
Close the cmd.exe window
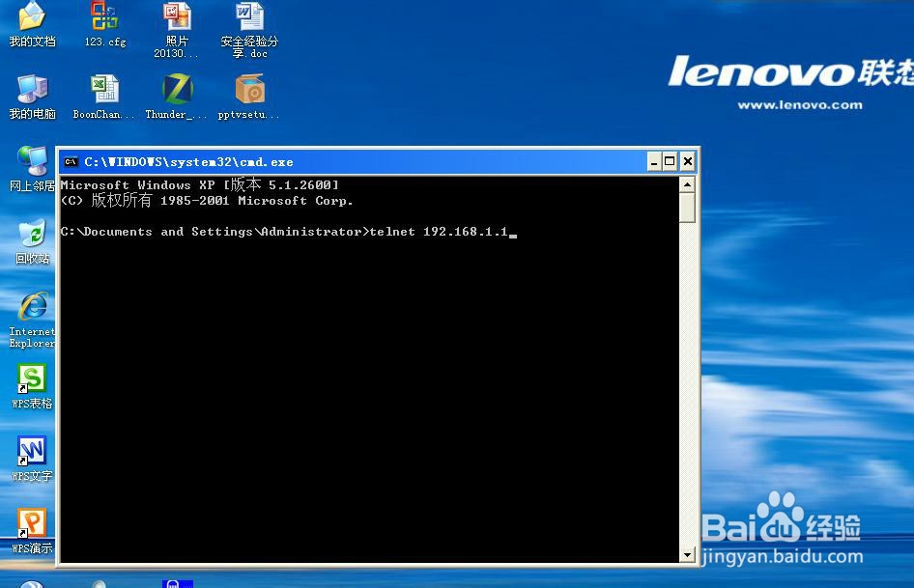click(688, 161)
